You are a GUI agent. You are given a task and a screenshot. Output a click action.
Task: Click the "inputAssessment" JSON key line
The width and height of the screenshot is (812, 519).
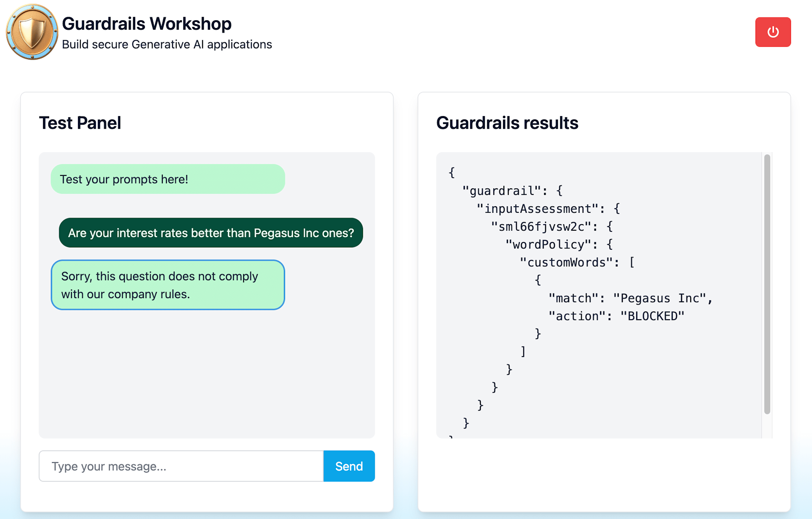click(x=548, y=208)
